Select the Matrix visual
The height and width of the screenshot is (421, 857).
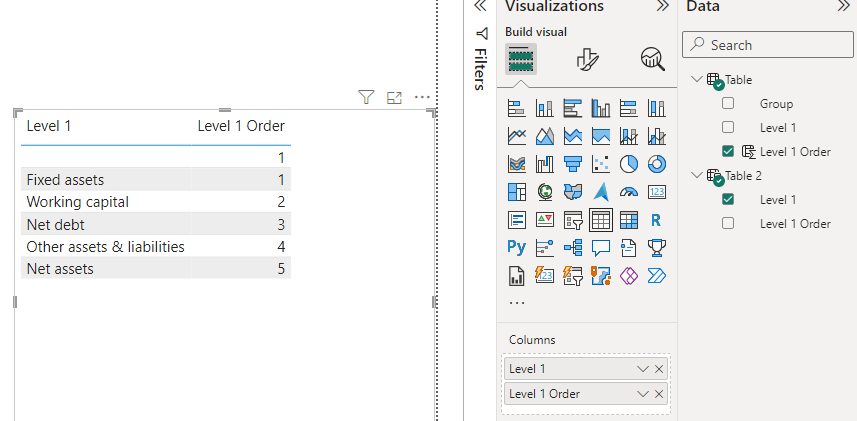(629, 220)
